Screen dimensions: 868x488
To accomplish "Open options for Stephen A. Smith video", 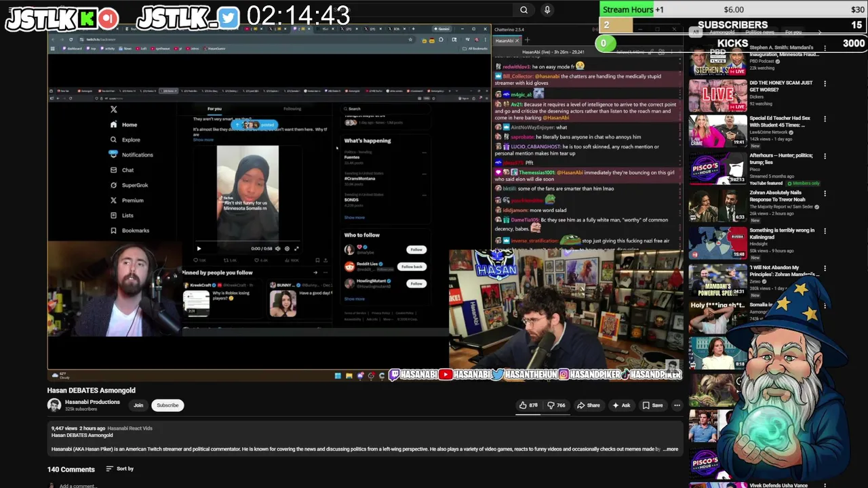I will pyautogui.click(x=825, y=49).
